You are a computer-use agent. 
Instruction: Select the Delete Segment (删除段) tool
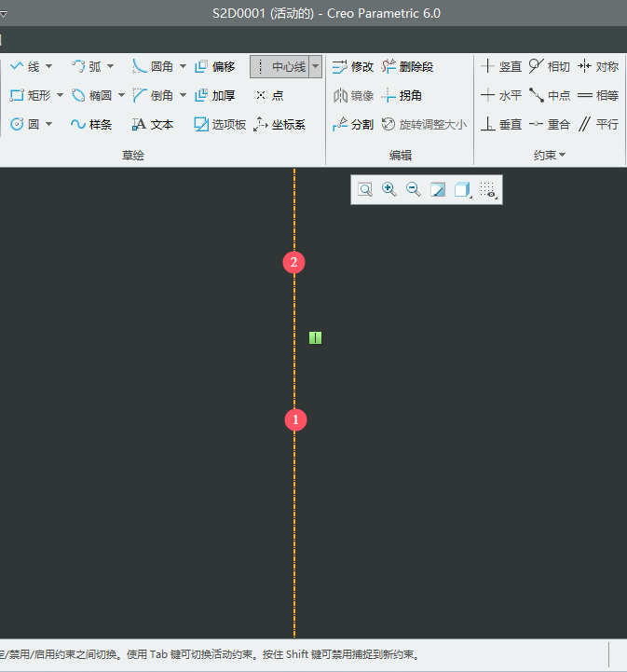click(407, 67)
